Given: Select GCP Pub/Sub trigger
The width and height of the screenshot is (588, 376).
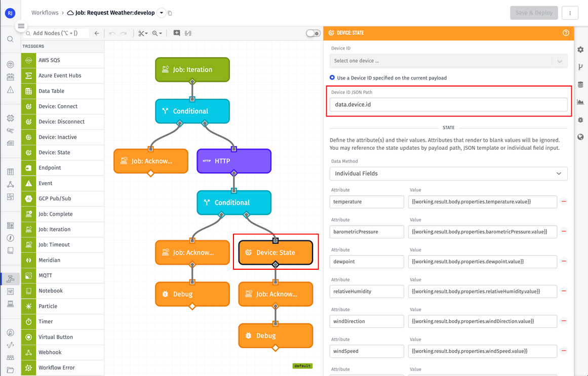Looking at the screenshot, I should click(x=63, y=198).
